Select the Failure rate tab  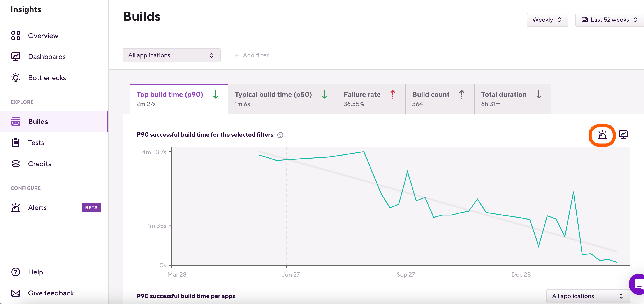[x=371, y=99]
